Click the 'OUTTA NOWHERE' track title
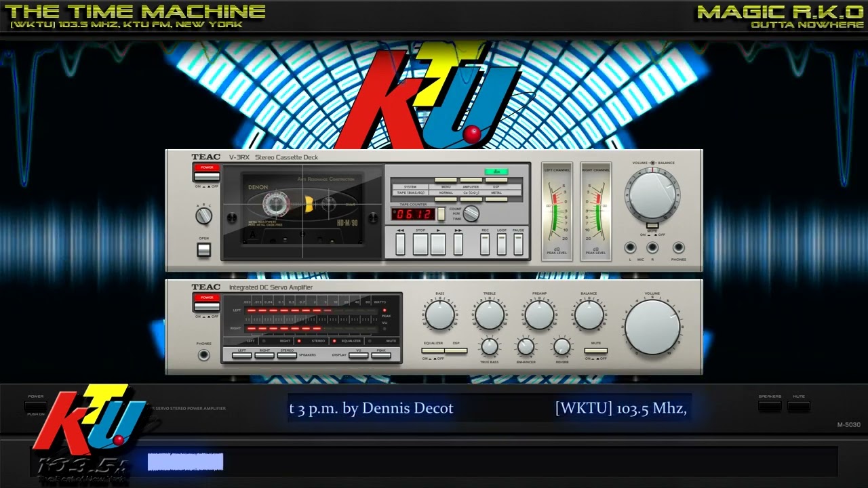Viewport: 868px width, 488px height. click(807, 25)
